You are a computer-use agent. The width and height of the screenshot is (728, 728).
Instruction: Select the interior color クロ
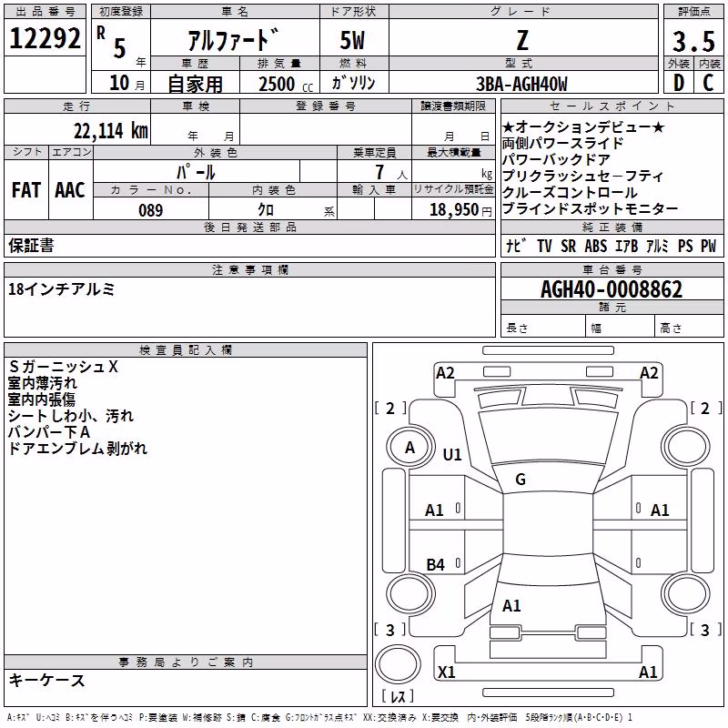coord(266,210)
